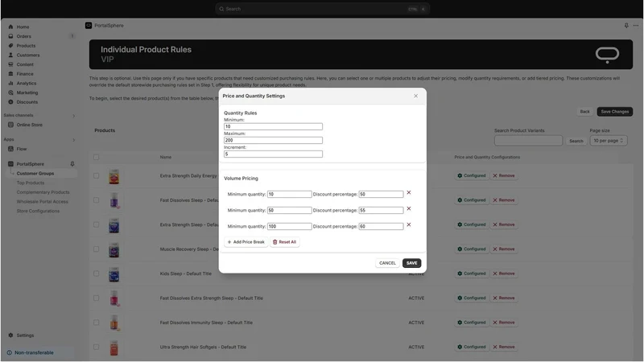Screen dimensions: 644x362
Task: Open the 10 per page dropdown
Action: (x=609, y=140)
